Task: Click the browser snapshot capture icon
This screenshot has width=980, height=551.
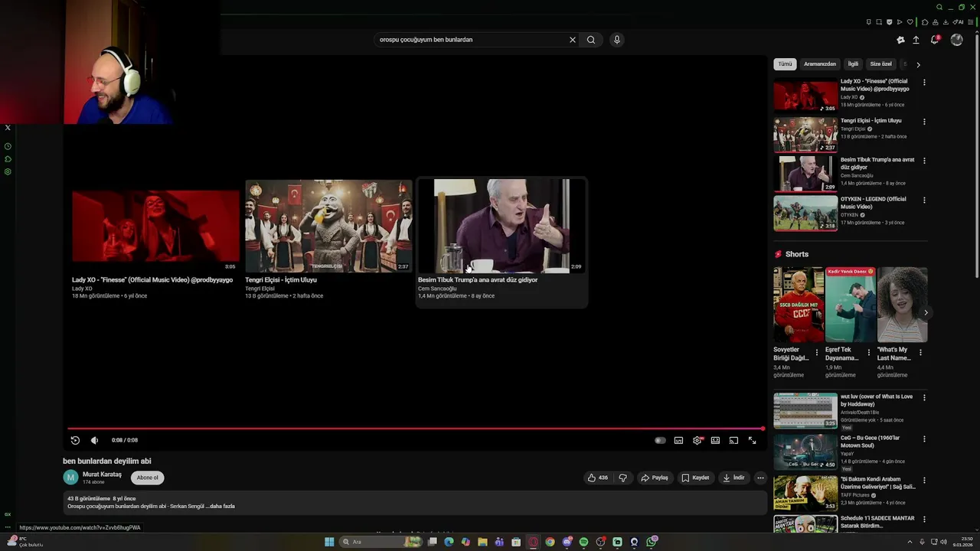Action: click(879, 22)
